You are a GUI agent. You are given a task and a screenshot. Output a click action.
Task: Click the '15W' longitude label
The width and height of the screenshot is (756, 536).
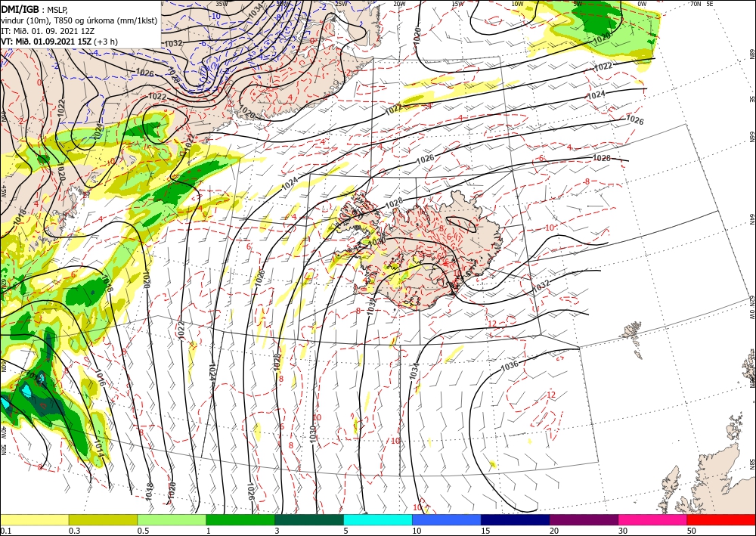click(x=457, y=3)
